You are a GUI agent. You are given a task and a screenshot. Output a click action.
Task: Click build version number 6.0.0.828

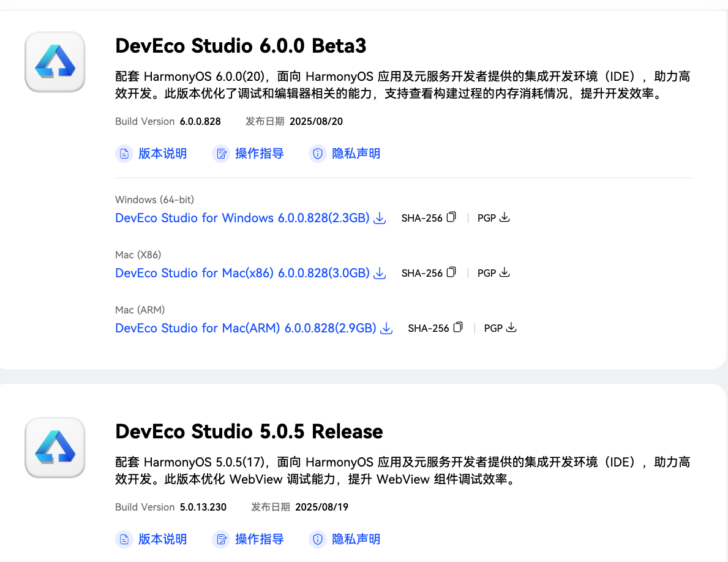200,122
